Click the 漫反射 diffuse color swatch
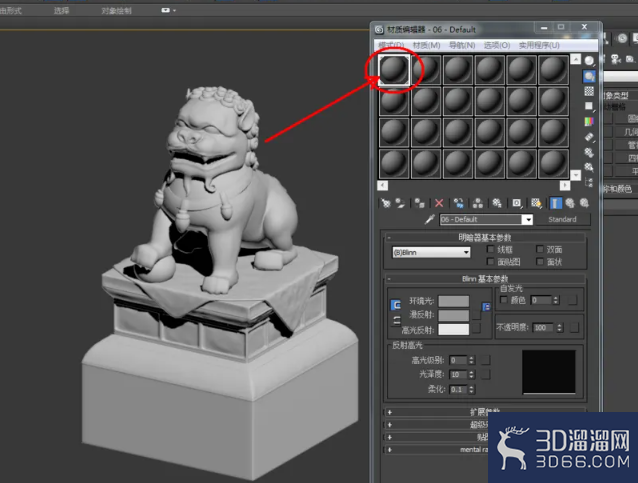The height and width of the screenshot is (483, 638). tap(454, 315)
